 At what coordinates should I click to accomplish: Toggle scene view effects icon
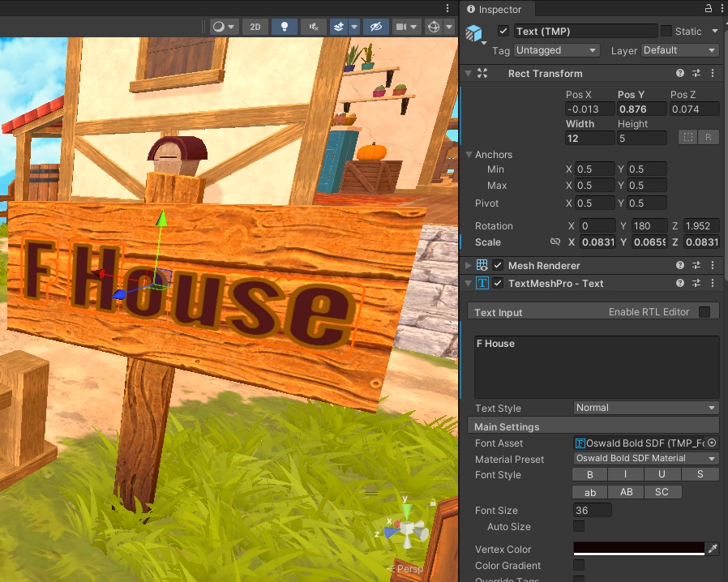(x=340, y=27)
